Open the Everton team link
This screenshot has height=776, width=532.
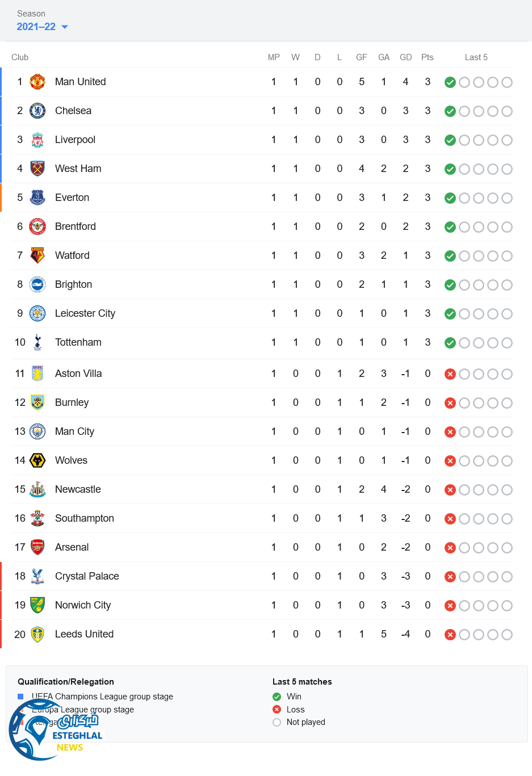(72, 198)
